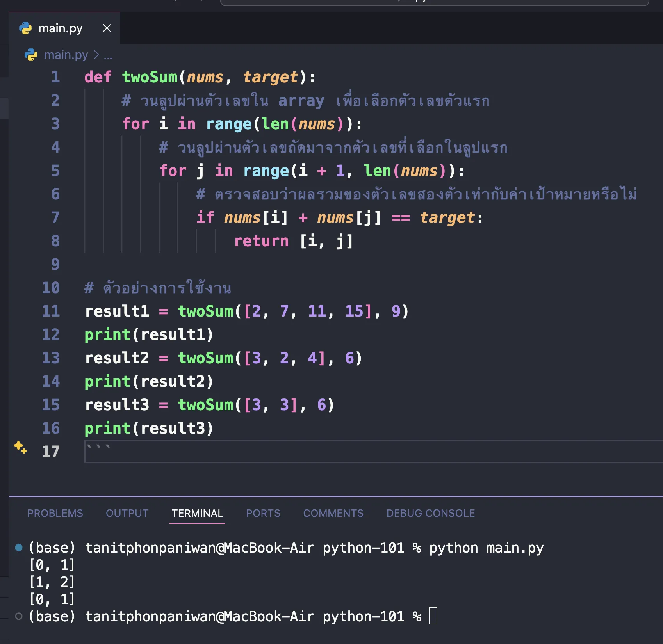Open the OUTPUT panel tab

(127, 513)
